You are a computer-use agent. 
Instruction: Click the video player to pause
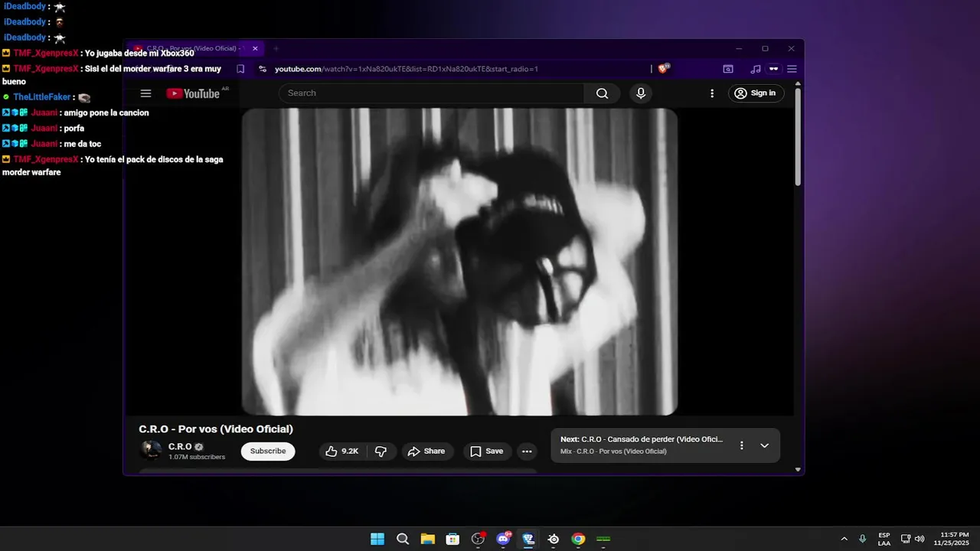coord(459,262)
